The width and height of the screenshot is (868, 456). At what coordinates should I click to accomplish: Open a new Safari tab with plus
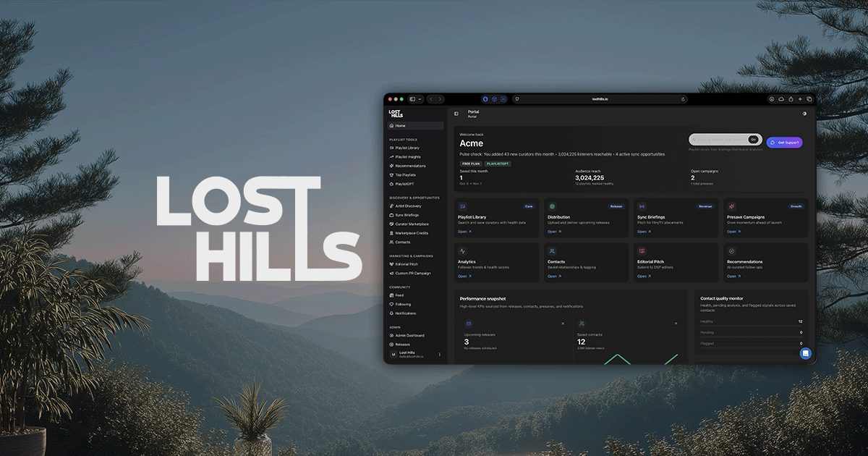click(x=800, y=99)
